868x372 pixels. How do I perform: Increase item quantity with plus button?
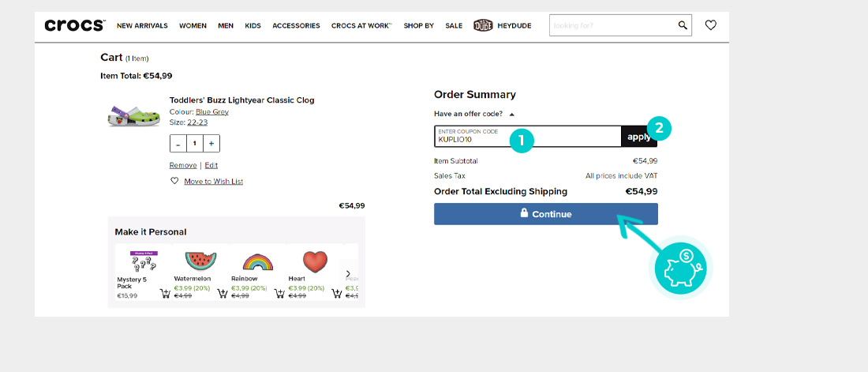pyautogui.click(x=211, y=144)
